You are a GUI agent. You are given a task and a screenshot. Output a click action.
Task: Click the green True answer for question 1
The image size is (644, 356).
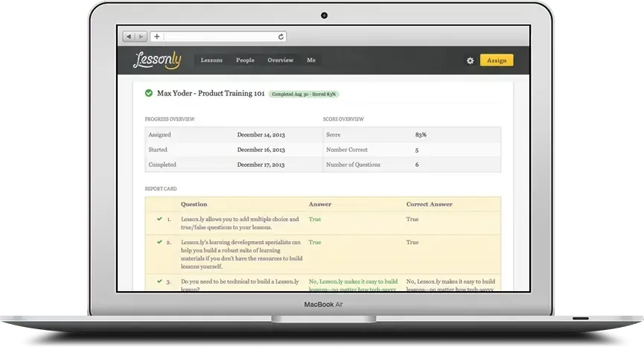coord(315,219)
